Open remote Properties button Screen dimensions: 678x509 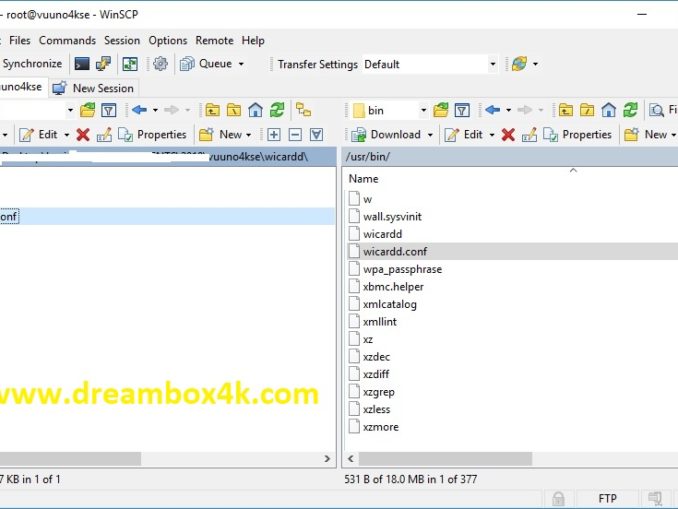point(578,134)
